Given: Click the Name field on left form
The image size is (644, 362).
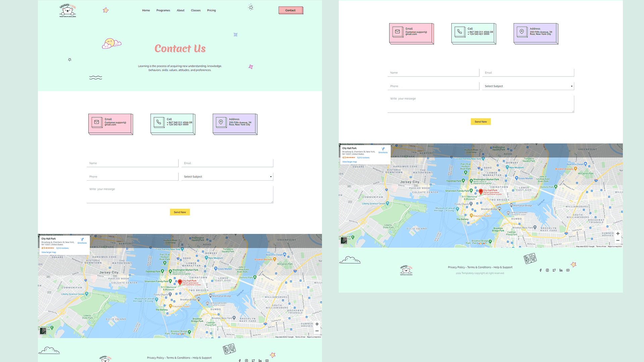Looking at the screenshot, I should pos(132,163).
